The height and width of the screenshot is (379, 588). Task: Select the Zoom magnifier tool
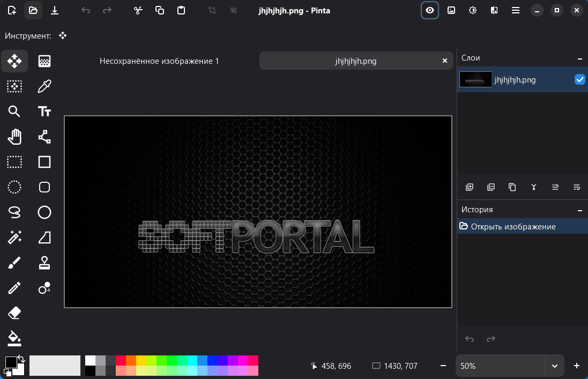point(14,112)
